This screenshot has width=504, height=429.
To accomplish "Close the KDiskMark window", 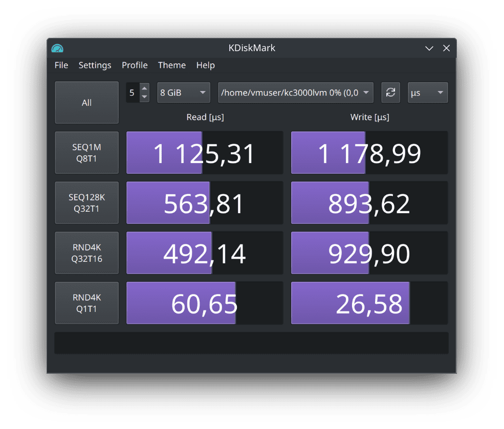I will point(446,48).
